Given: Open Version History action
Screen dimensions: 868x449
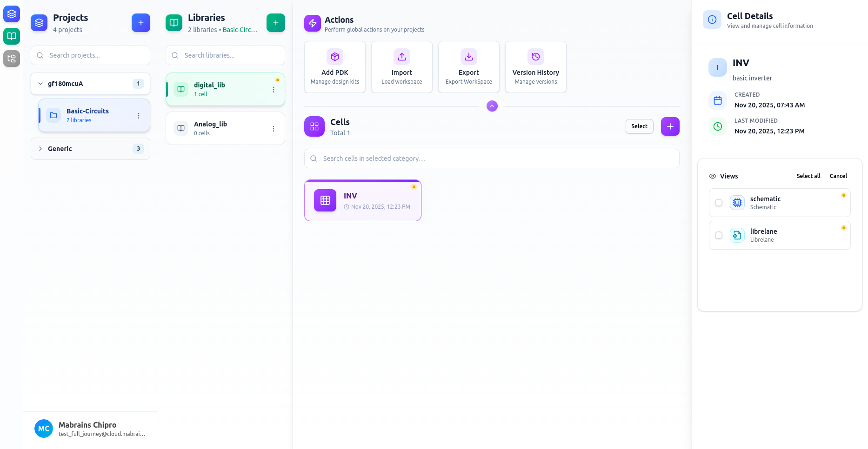Looking at the screenshot, I should point(535,67).
